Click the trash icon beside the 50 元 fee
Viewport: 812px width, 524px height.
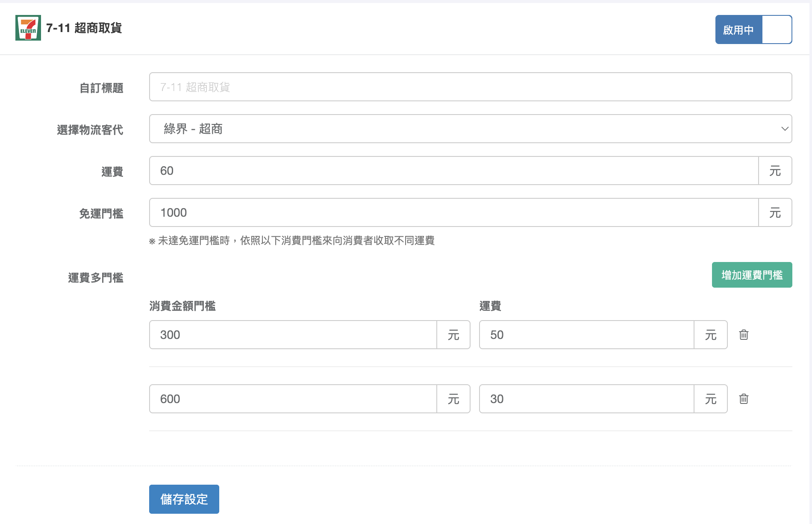coord(744,335)
